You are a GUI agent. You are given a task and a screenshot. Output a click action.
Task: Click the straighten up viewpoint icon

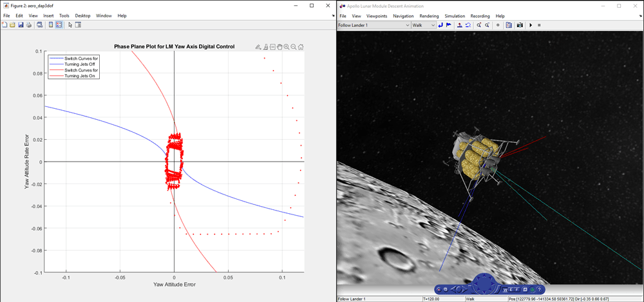pos(459,25)
